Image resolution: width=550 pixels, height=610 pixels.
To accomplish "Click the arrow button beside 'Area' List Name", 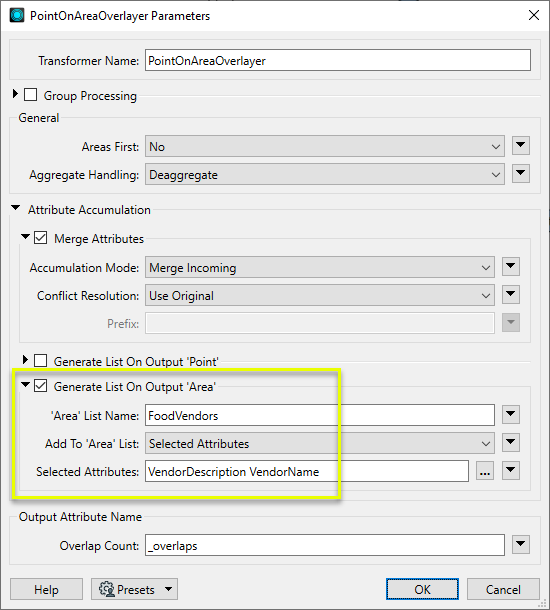I will [510, 414].
